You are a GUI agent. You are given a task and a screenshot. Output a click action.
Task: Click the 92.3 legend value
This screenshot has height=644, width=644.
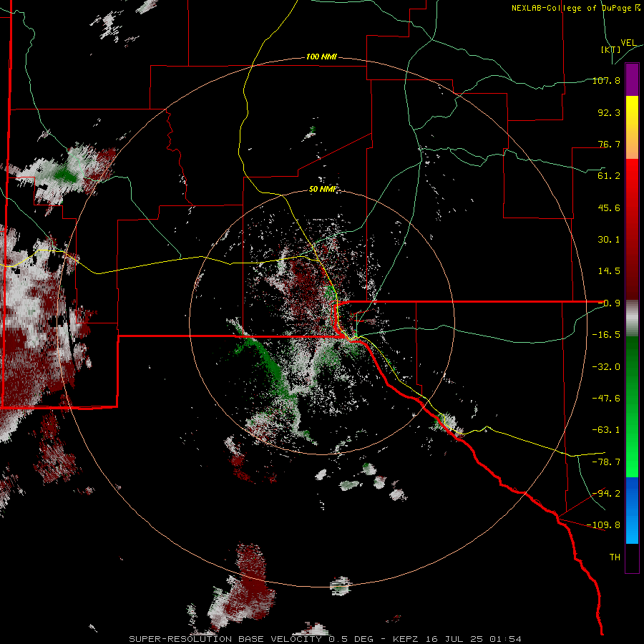(x=609, y=112)
